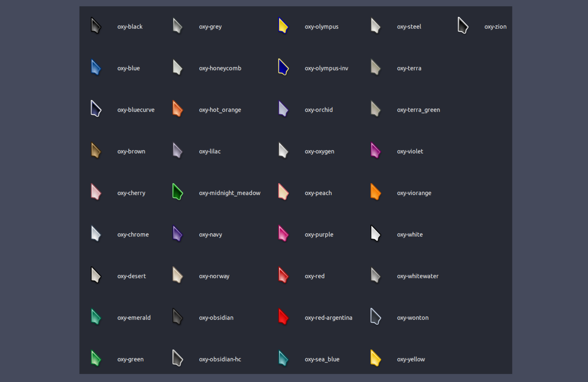Select the yellow oxy-olympus cursor icon
The width and height of the screenshot is (588, 382).
tap(283, 26)
